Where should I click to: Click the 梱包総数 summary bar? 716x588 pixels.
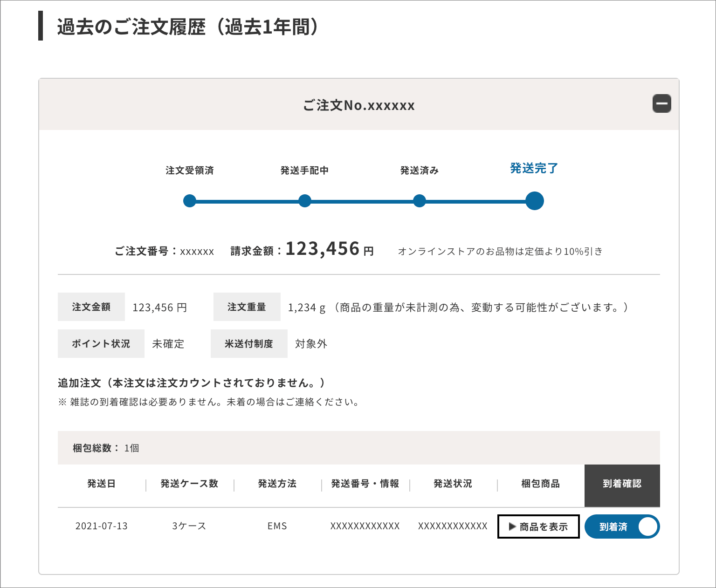[x=358, y=448]
